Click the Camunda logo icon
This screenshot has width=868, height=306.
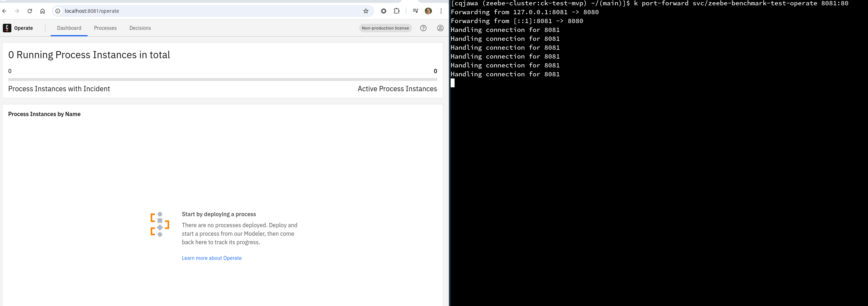click(7, 28)
